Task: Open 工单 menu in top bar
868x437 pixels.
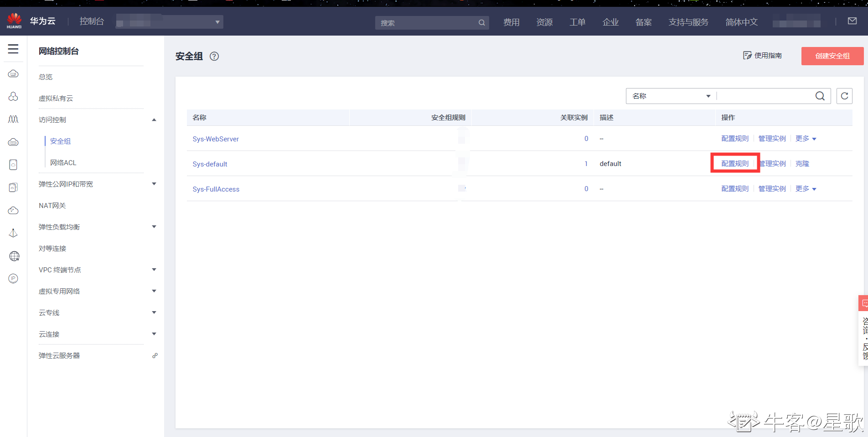Action: 578,22
